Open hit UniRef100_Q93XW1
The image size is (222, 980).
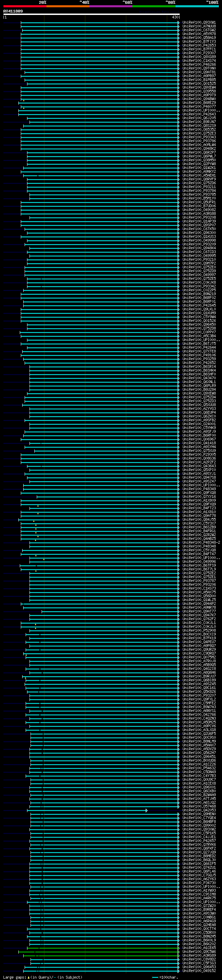[x=199, y=23]
